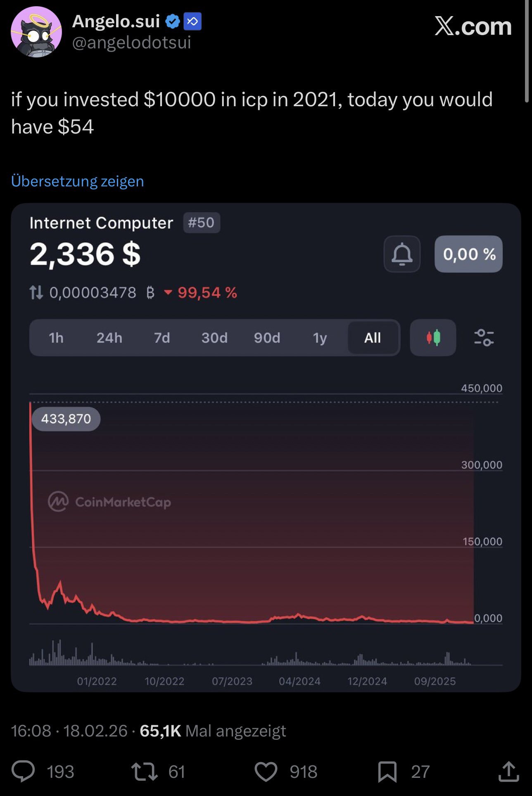Toggle the BTC price conversion arrows

tap(36, 293)
